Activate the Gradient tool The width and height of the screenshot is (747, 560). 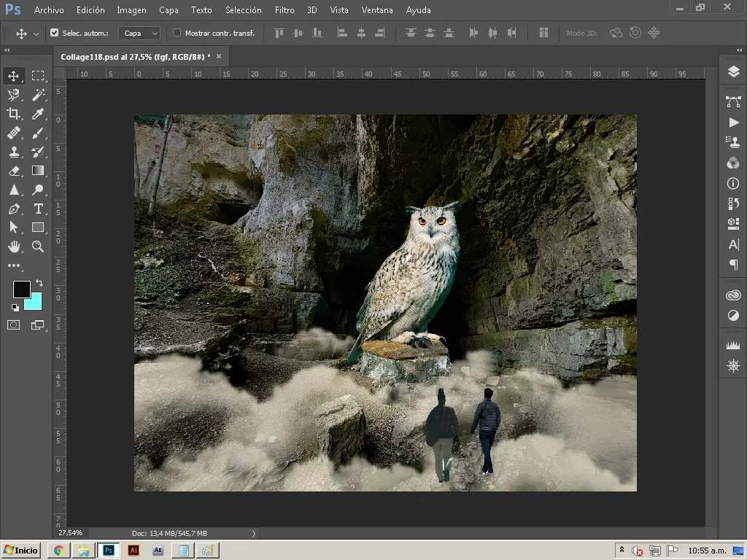[x=38, y=171]
